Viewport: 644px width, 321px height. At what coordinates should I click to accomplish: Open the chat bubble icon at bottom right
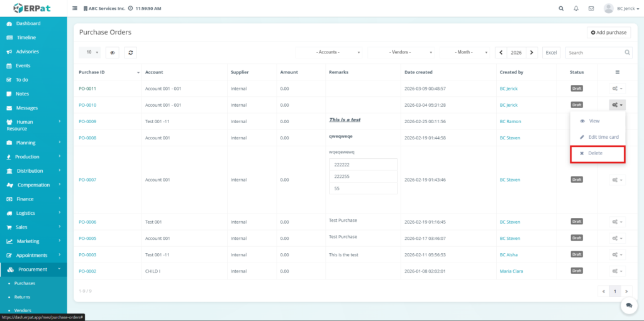[x=628, y=305]
